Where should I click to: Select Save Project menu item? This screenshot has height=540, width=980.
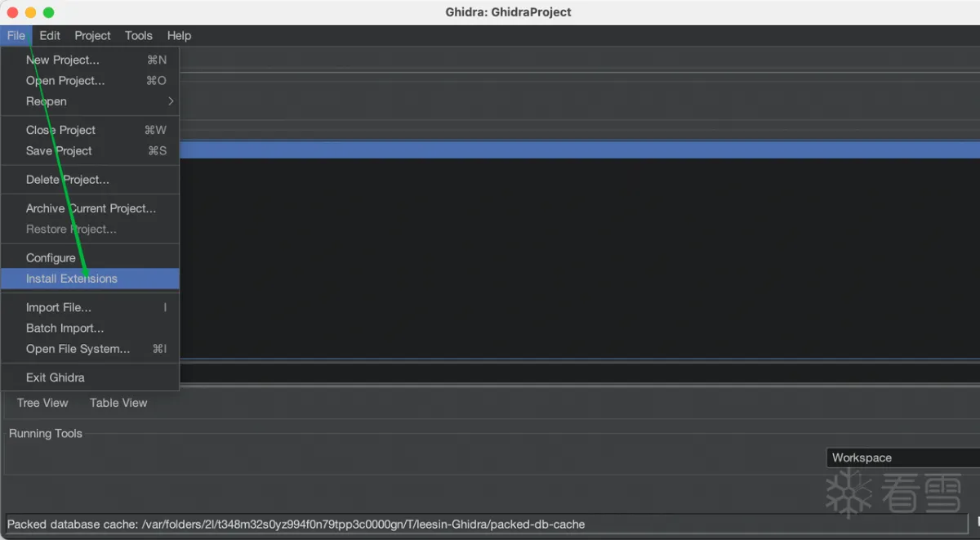[90, 151]
